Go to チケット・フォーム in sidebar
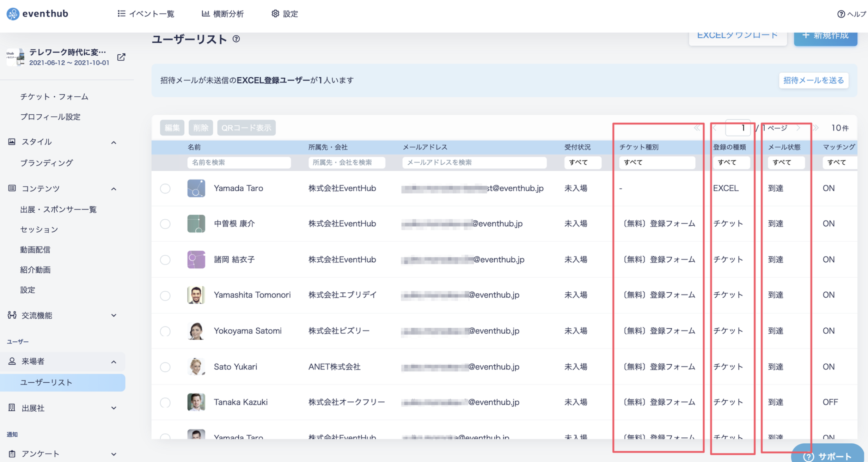The image size is (868, 462). [54, 97]
